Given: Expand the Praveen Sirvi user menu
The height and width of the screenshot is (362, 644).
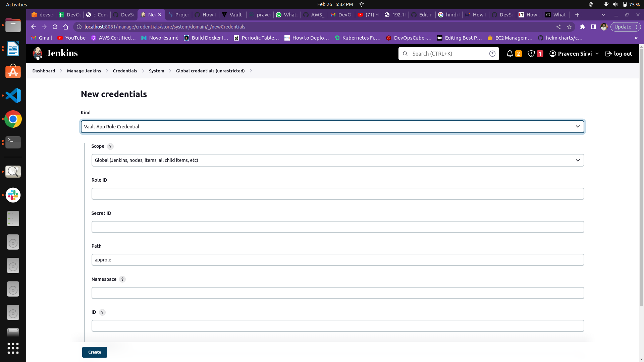Looking at the screenshot, I should coord(574,54).
